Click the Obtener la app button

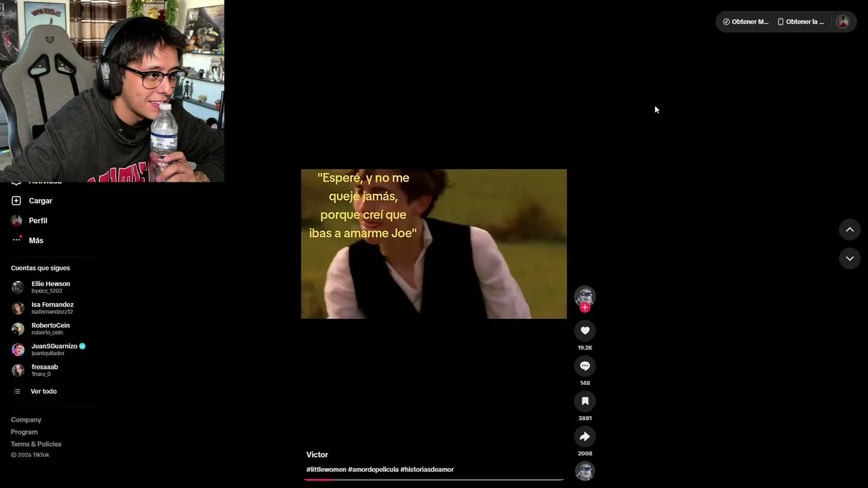point(801,22)
